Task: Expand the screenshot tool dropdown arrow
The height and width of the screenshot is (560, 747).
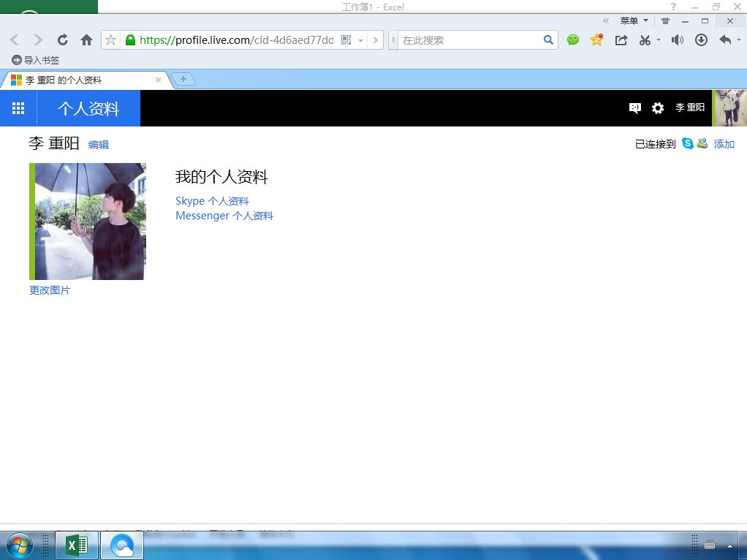Action: [x=659, y=40]
